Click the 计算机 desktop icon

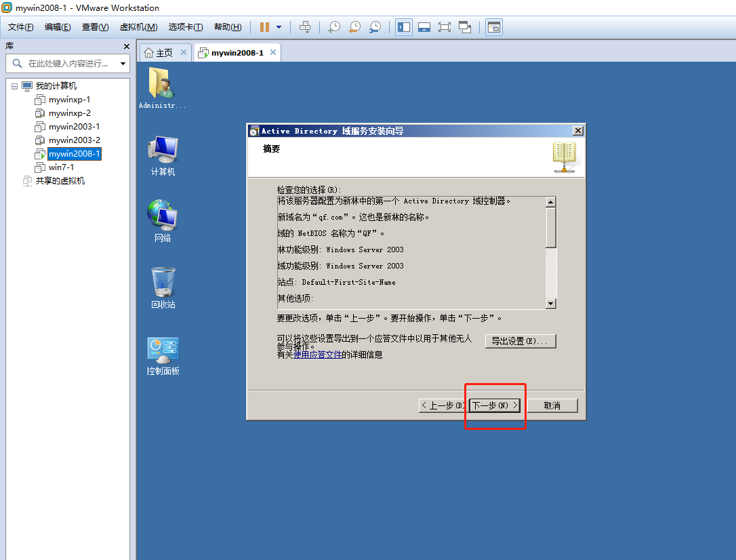pos(163,156)
